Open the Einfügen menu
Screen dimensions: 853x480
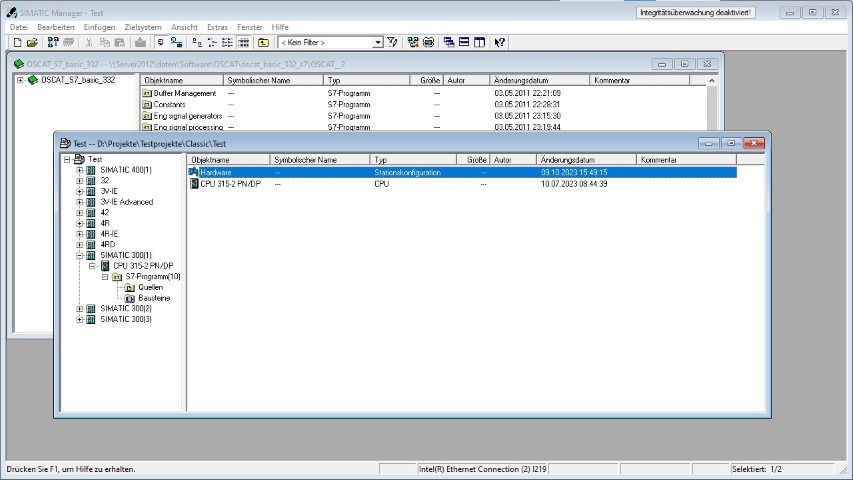pyautogui.click(x=99, y=27)
